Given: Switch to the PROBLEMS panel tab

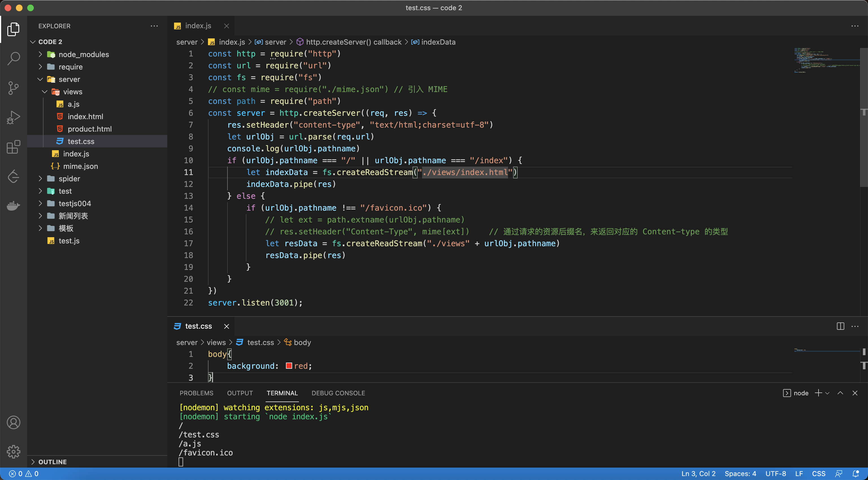Looking at the screenshot, I should [196, 393].
